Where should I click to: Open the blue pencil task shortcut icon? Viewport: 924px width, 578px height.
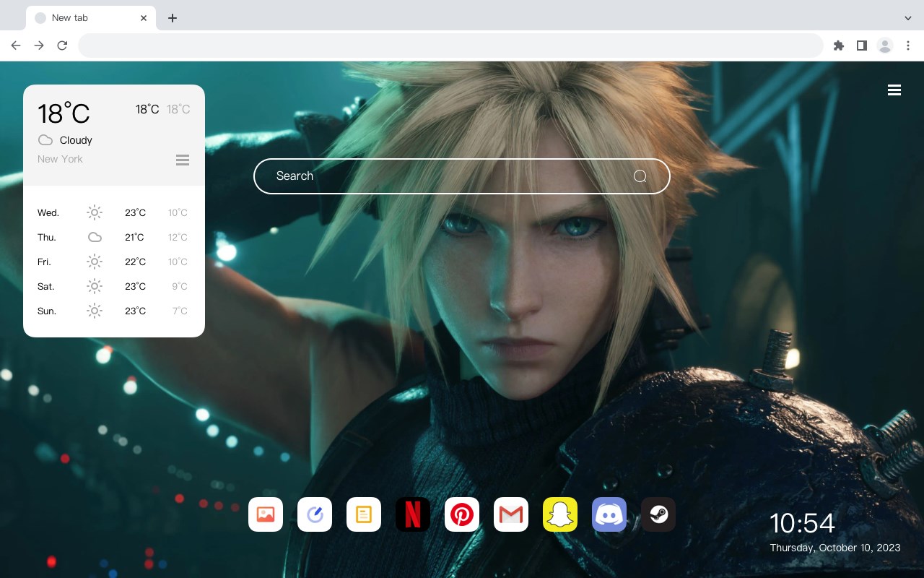coord(315,514)
